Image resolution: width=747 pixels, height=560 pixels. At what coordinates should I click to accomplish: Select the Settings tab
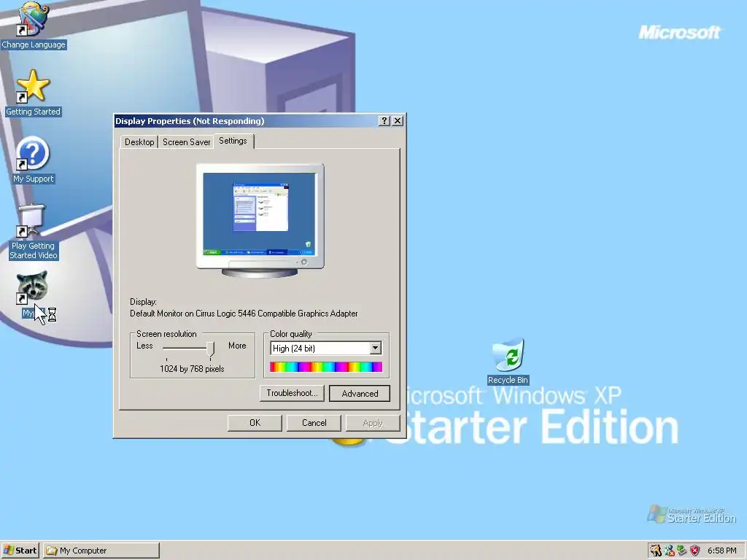pyautogui.click(x=233, y=141)
